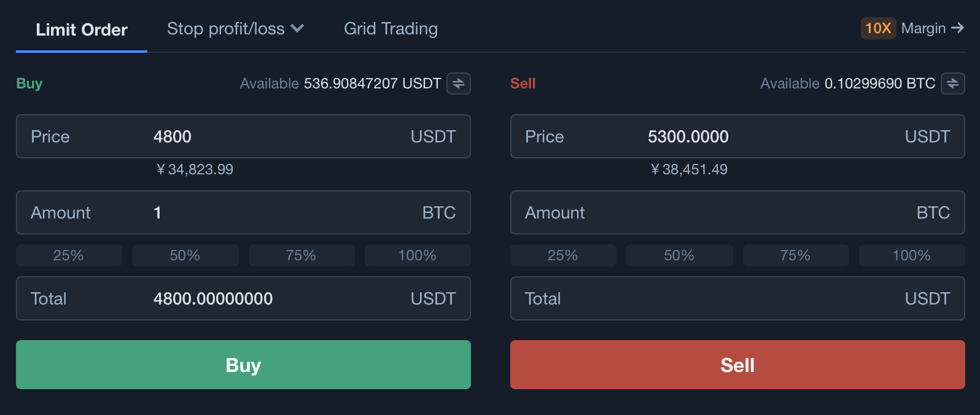Screen dimensions: 980x415
Task: Select the Limit Order tab
Action: pos(82,29)
